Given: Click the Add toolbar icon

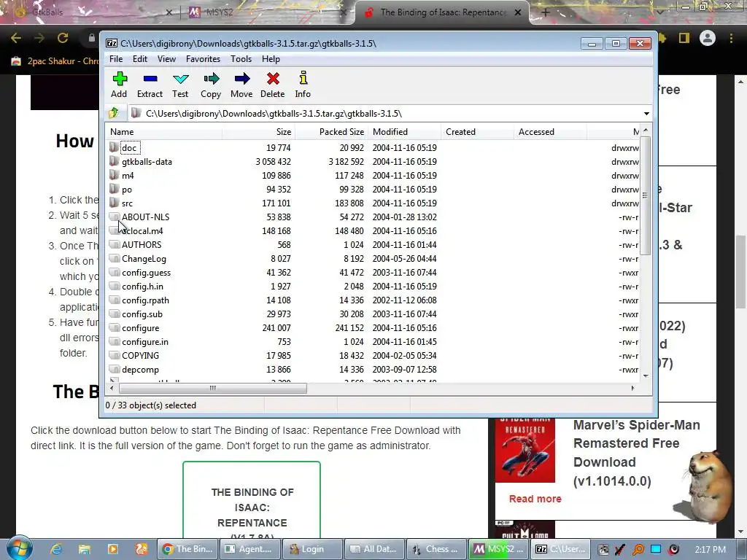Looking at the screenshot, I should click(x=120, y=79).
